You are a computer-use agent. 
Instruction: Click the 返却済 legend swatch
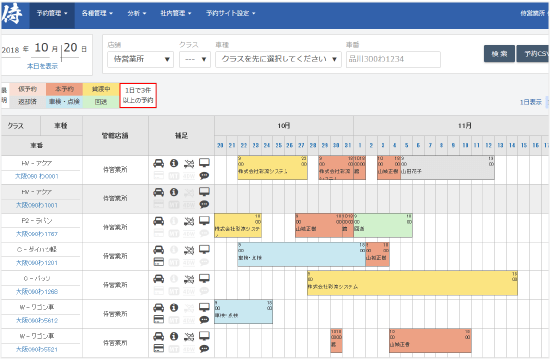(x=27, y=102)
